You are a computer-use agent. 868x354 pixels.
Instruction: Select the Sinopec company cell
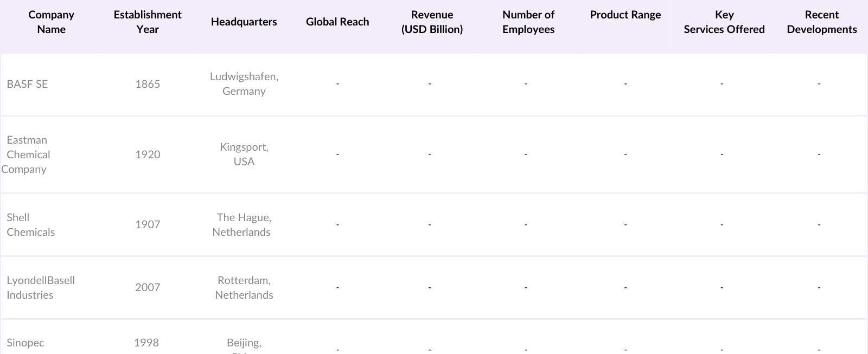[25, 343]
